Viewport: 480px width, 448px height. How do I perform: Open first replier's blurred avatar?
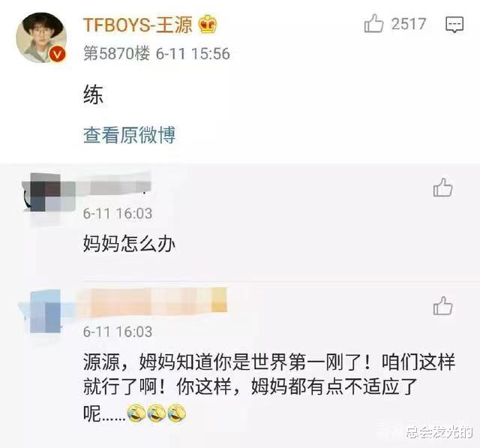[x=49, y=192]
